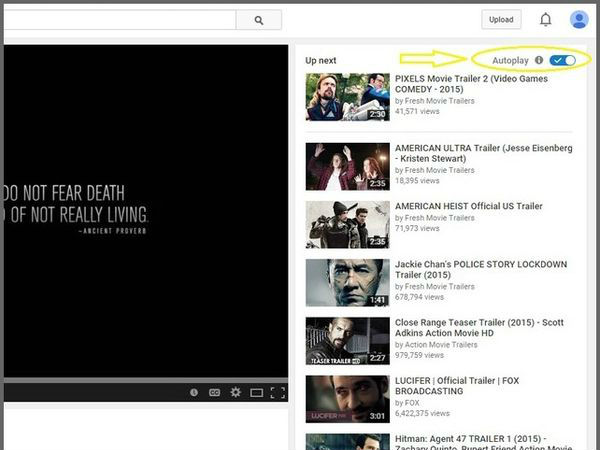Switch to theater mode view
Screen dimensions: 600x450
click(x=256, y=393)
